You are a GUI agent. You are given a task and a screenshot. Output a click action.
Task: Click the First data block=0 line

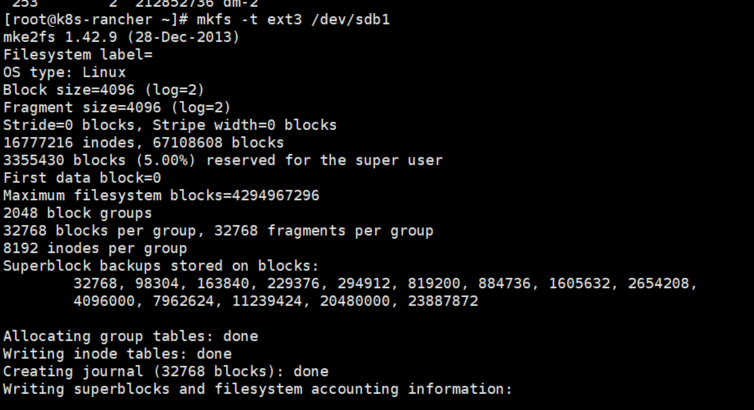[x=82, y=178]
